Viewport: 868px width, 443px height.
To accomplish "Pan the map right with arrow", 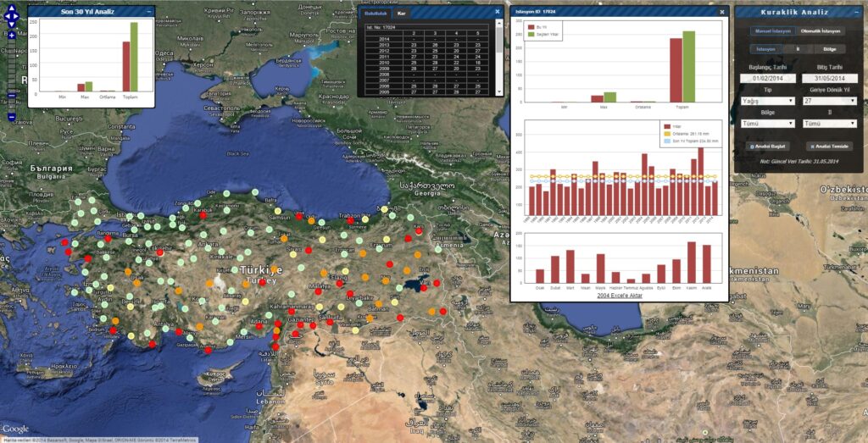I will click(17, 17).
